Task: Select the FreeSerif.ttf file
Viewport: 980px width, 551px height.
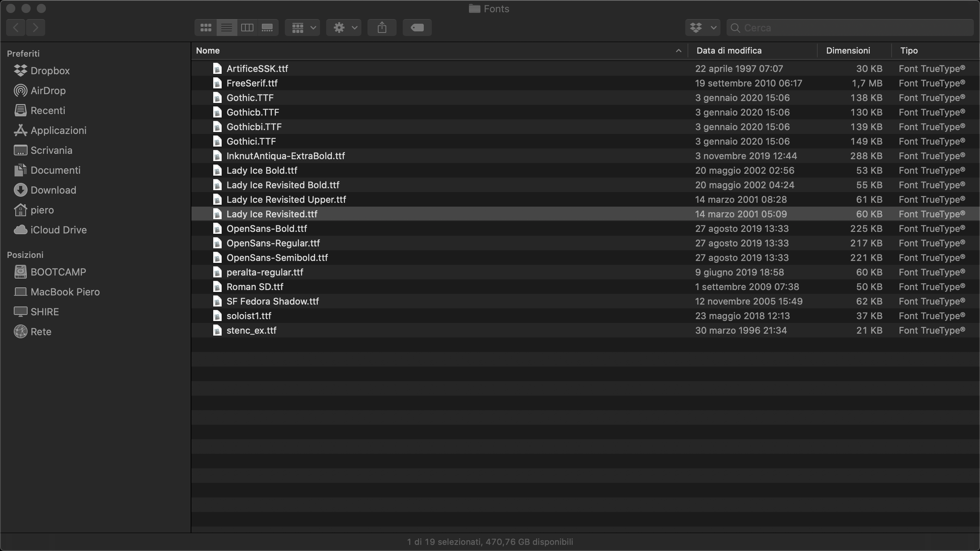Action: point(252,83)
